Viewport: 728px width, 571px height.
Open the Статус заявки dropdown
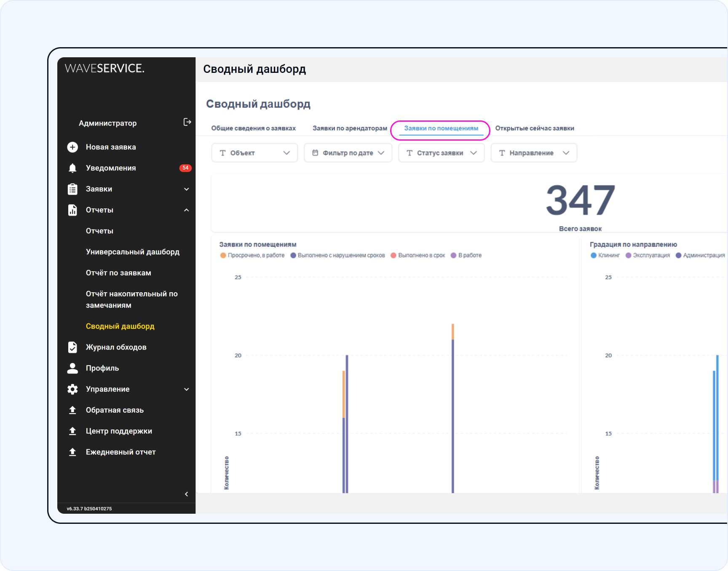pyautogui.click(x=441, y=153)
